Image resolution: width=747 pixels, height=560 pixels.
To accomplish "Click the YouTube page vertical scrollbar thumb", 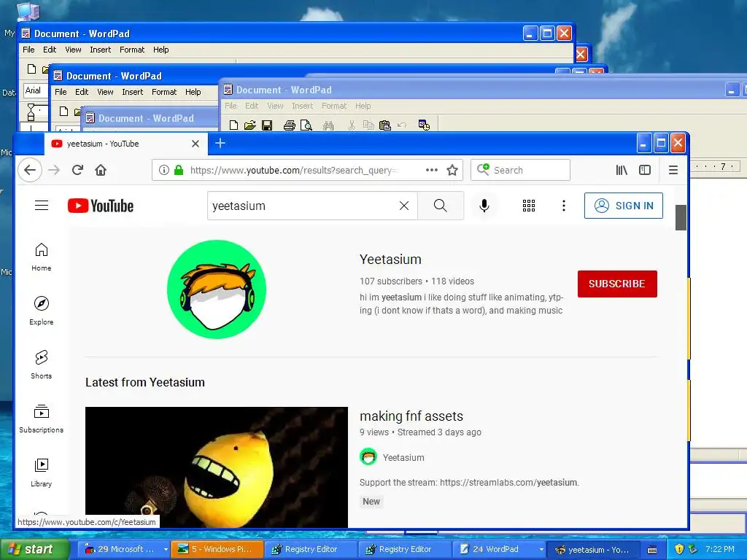I will 681,217.
